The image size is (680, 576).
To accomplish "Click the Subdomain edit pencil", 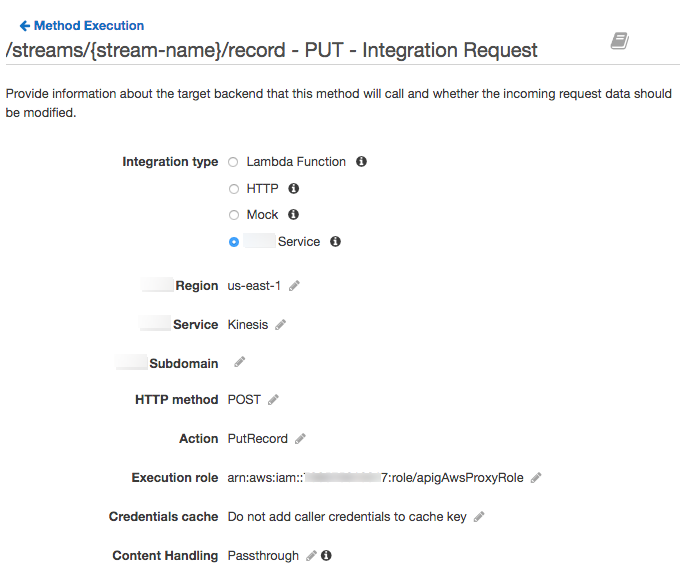I will pos(239,362).
